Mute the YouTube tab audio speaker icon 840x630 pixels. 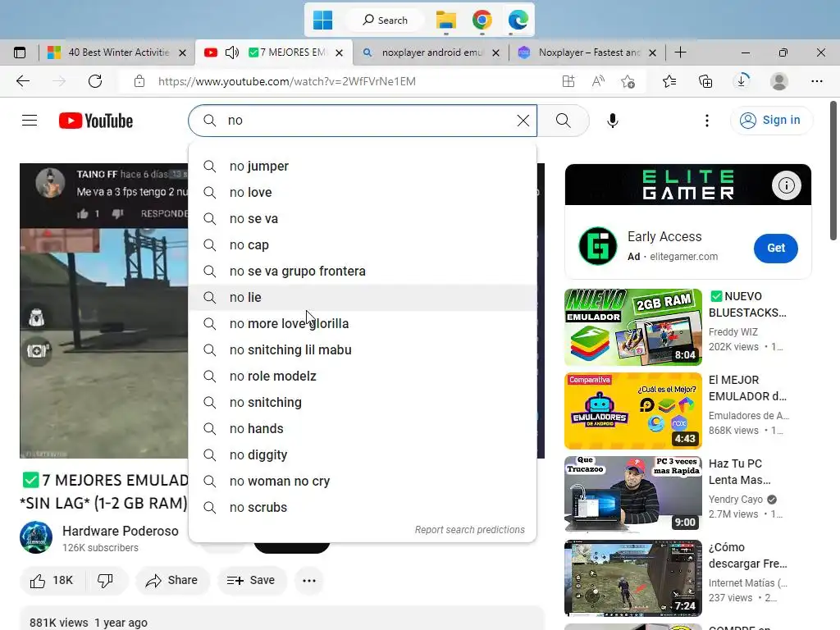click(x=232, y=52)
